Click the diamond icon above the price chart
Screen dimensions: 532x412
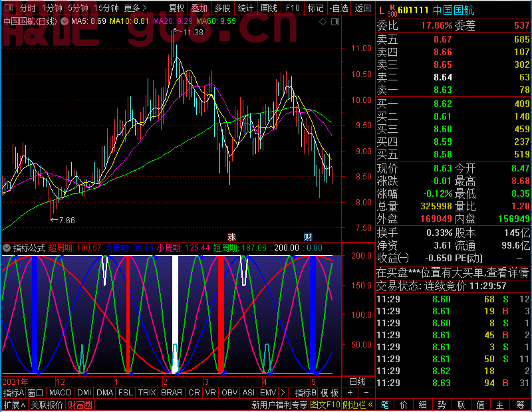(x=323, y=22)
